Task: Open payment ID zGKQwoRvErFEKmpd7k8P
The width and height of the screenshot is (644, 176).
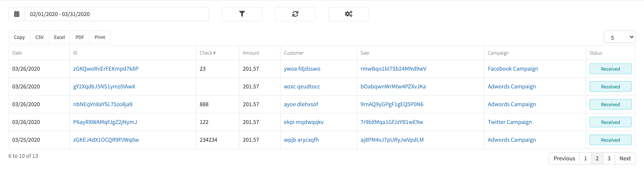Action: click(106, 69)
